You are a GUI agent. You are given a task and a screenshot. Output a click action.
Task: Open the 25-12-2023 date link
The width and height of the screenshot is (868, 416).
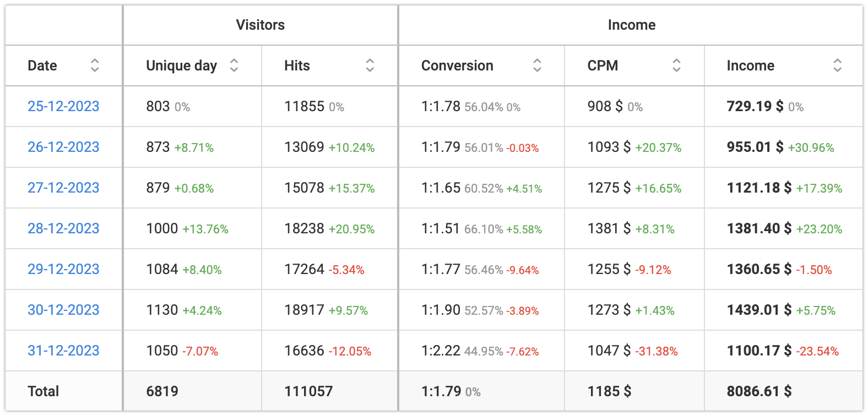tap(63, 106)
